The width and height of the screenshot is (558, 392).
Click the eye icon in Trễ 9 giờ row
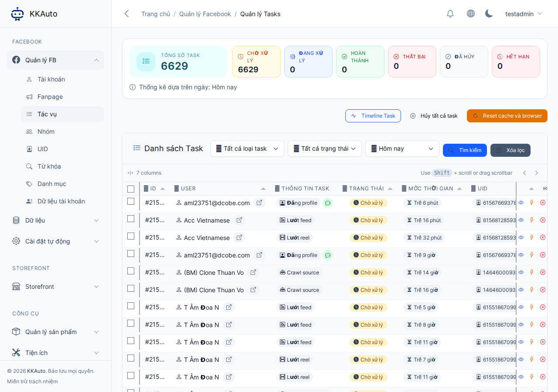(521, 255)
